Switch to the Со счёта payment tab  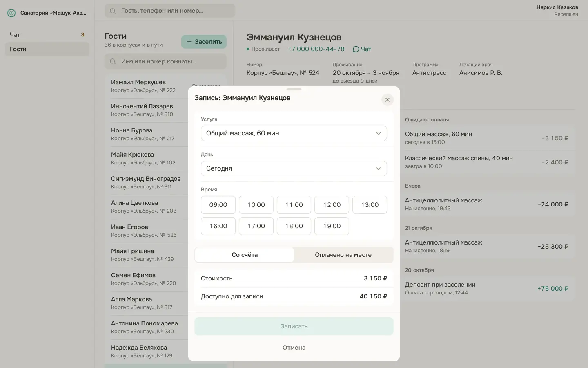coord(245,255)
